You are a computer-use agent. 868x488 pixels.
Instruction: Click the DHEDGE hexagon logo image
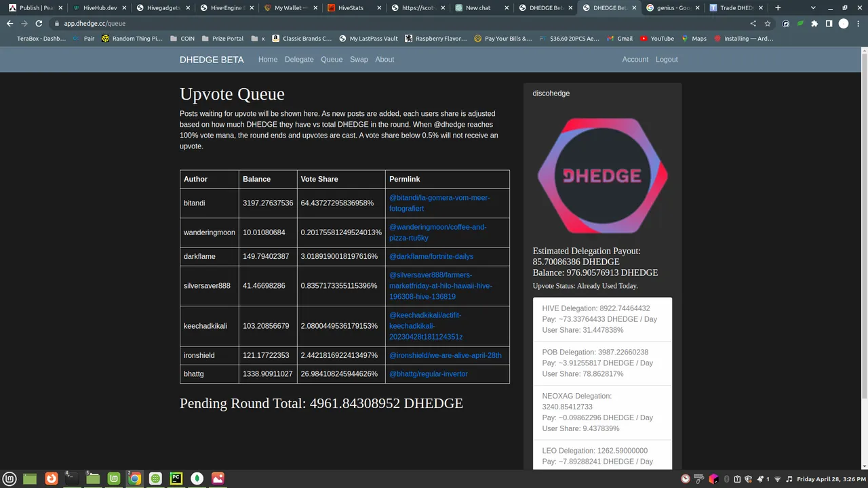coord(602,176)
